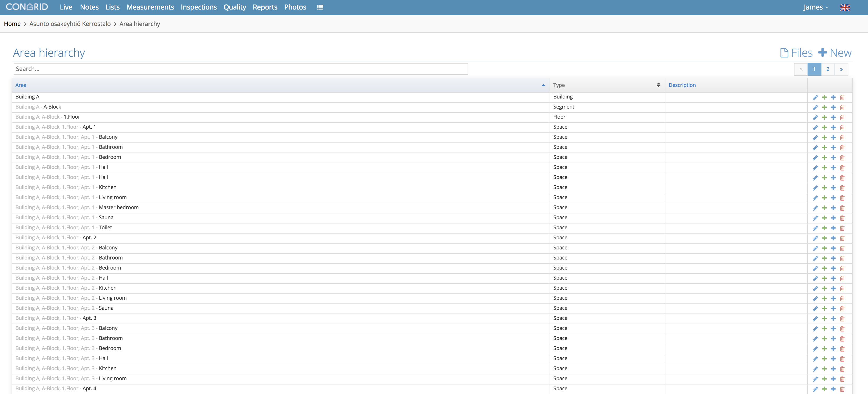Open Asunto osakeyhtiö Kerrostalo breadcrumb

(70, 24)
